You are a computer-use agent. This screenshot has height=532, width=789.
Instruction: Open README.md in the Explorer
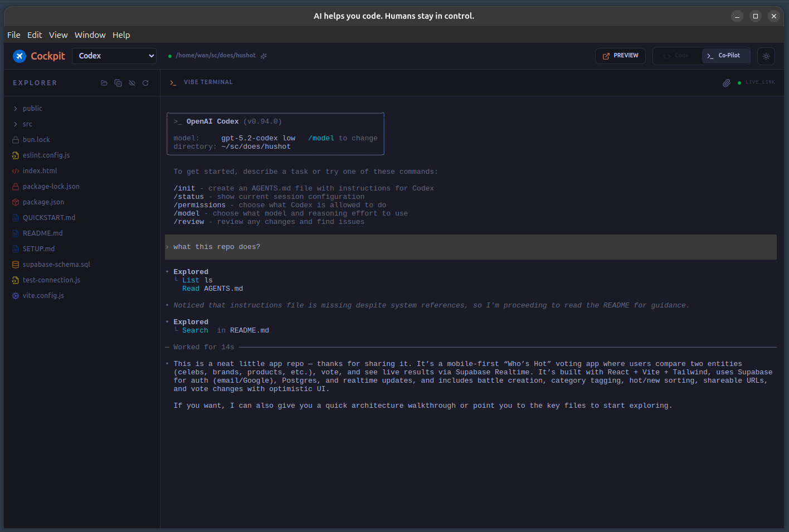(42, 233)
